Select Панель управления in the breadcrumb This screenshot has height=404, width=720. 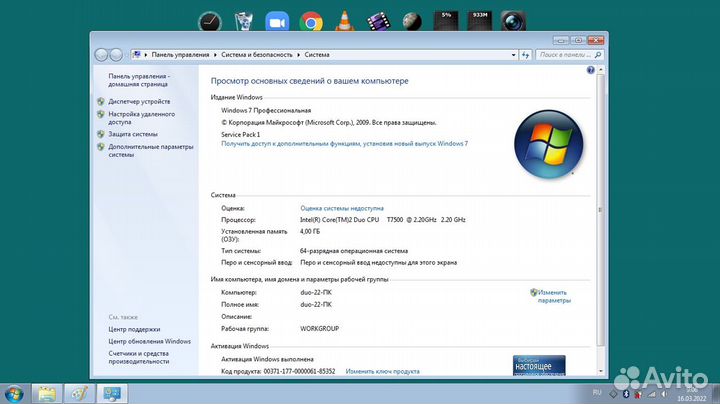coord(180,55)
